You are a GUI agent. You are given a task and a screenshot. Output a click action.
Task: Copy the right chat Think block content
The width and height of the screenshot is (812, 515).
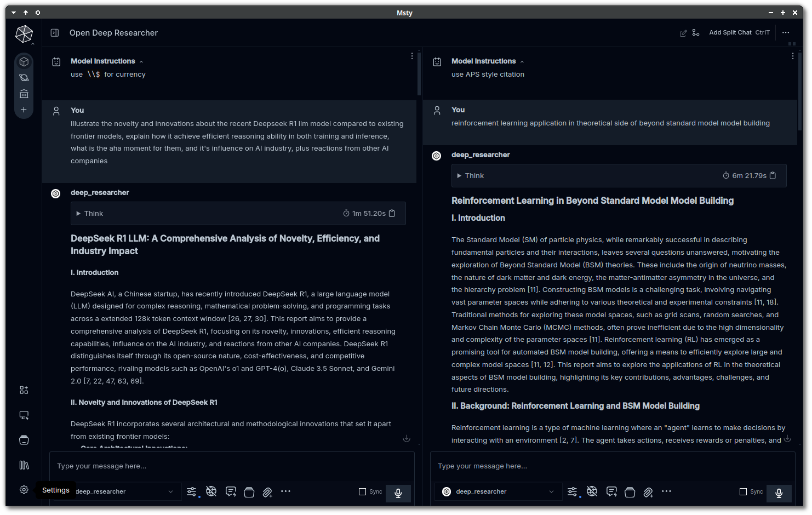[x=773, y=176]
